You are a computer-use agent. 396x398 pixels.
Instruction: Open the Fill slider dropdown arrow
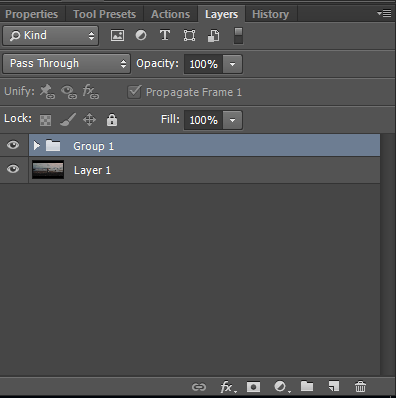pos(233,120)
